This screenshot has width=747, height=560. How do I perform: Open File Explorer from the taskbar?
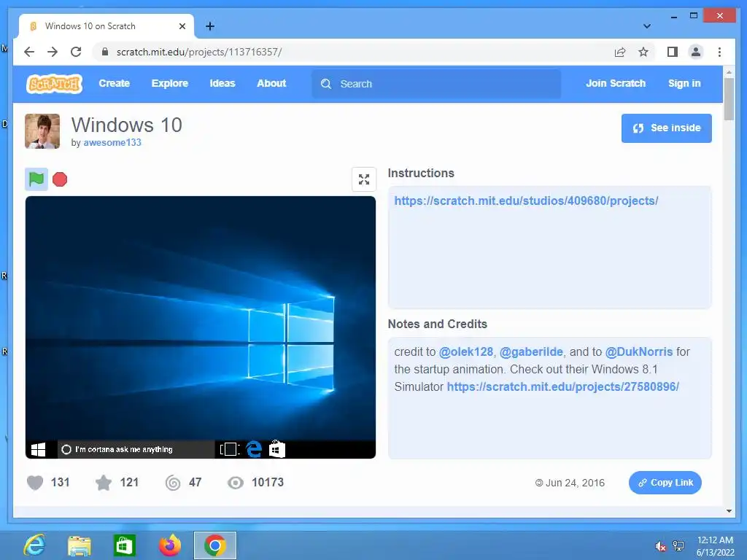(x=79, y=545)
